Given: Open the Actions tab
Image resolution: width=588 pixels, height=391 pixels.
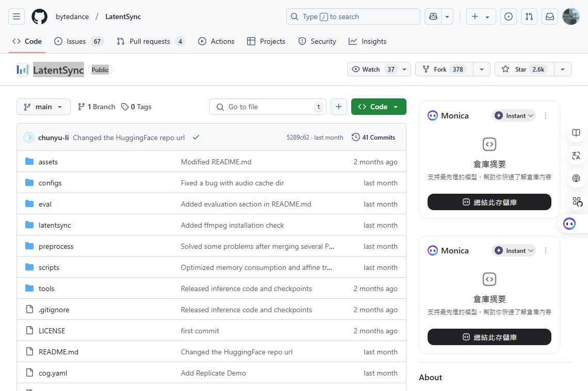Looking at the screenshot, I should (x=217, y=41).
